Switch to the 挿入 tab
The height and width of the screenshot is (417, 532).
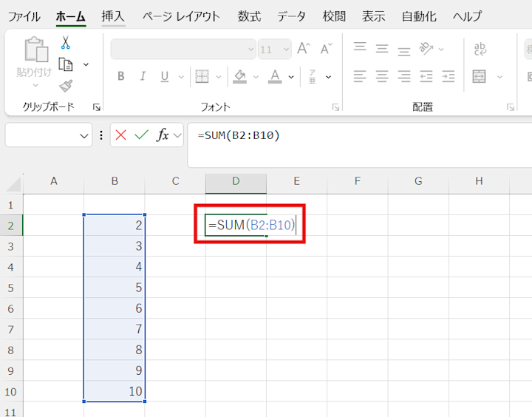[x=113, y=16]
